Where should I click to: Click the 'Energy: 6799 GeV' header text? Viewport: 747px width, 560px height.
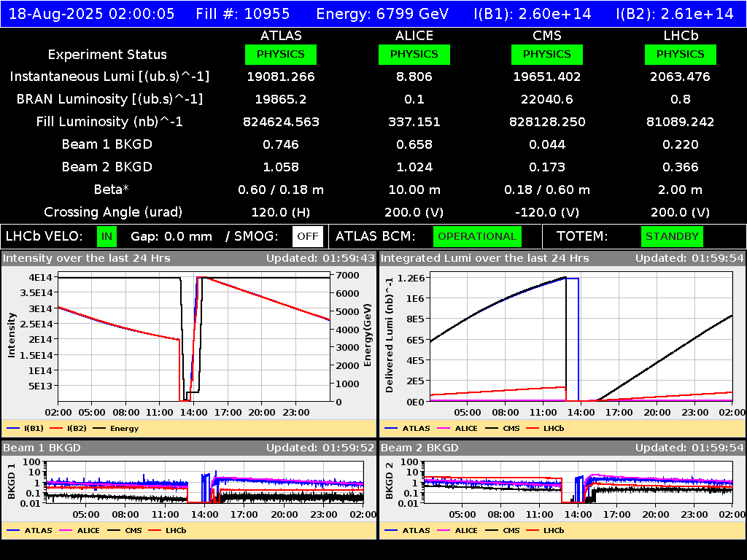point(382,14)
